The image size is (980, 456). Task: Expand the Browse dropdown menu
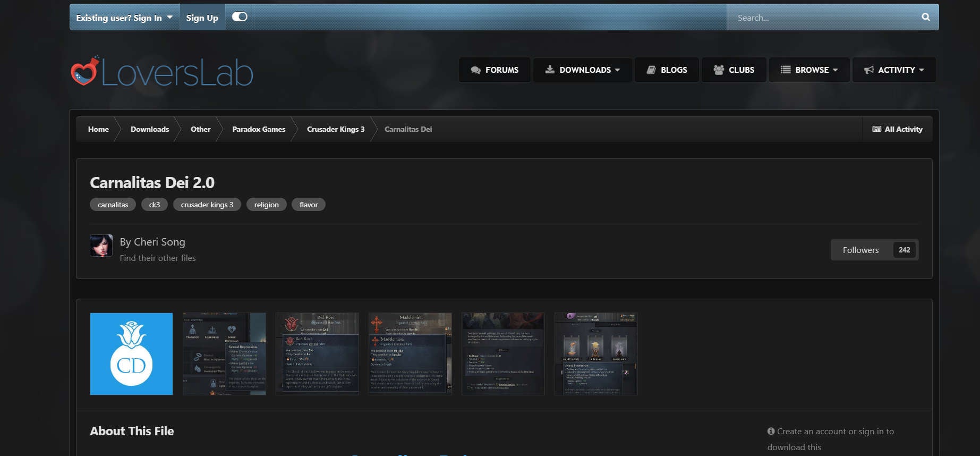point(809,70)
